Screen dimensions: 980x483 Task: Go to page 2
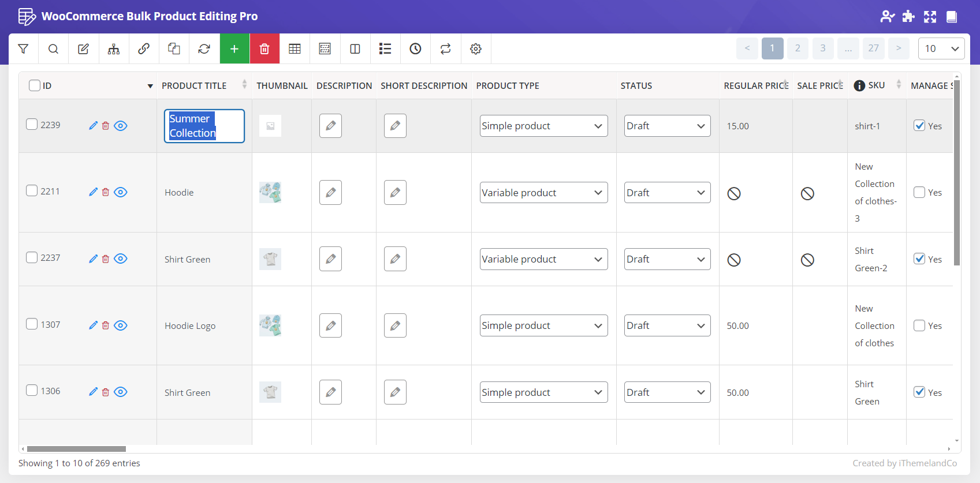click(x=798, y=48)
